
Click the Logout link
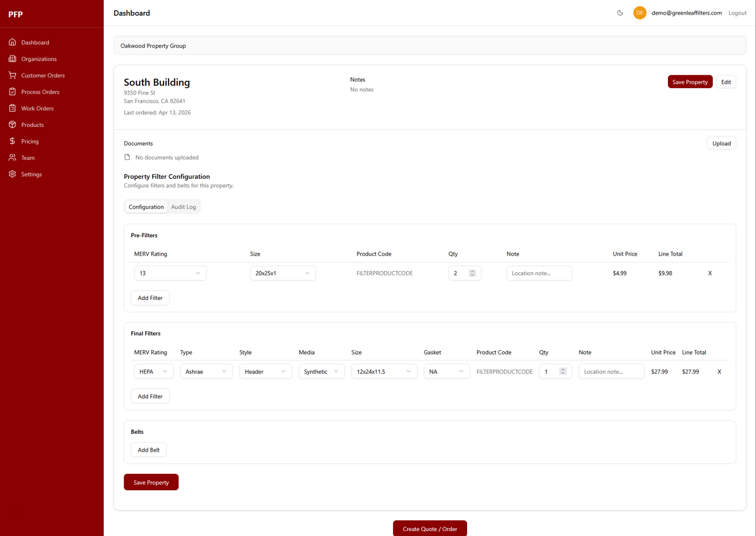point(737,13)
